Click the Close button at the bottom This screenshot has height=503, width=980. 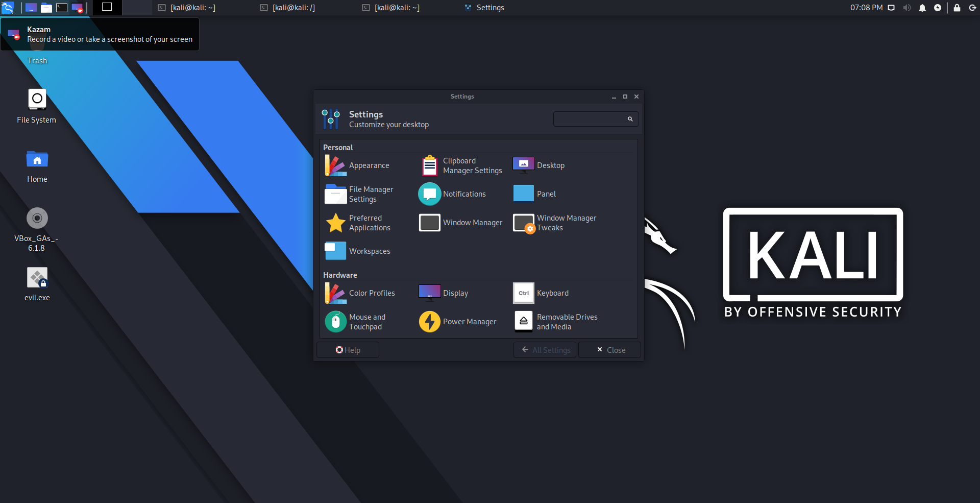pyautogui.click(x=609, y=350)
